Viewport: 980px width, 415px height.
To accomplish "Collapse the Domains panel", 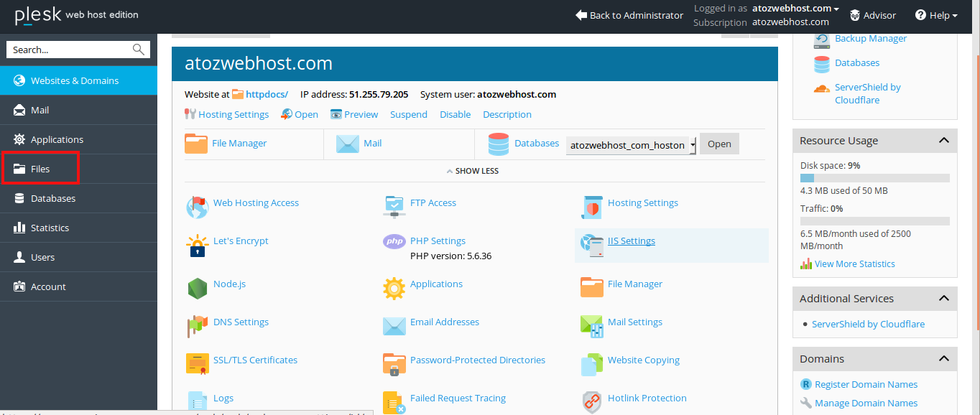I will (944, 359).
